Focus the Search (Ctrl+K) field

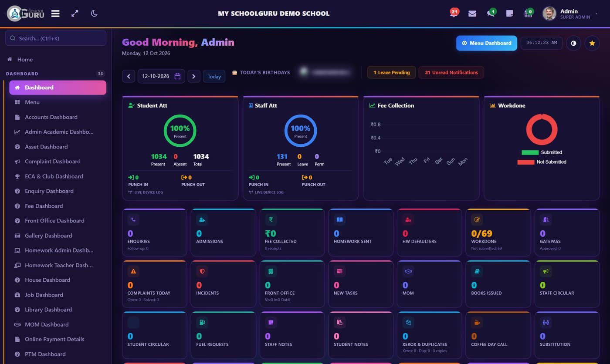pos(55,38)
